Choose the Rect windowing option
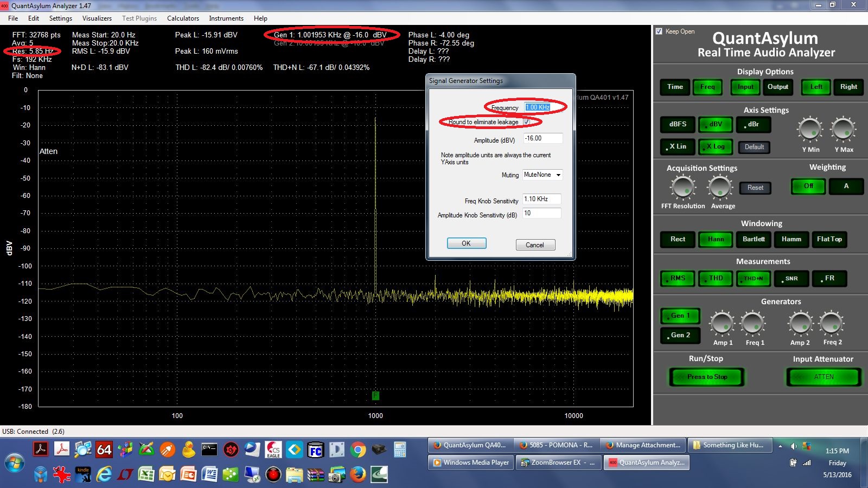The image size is (868, 488). click(678, 239)
